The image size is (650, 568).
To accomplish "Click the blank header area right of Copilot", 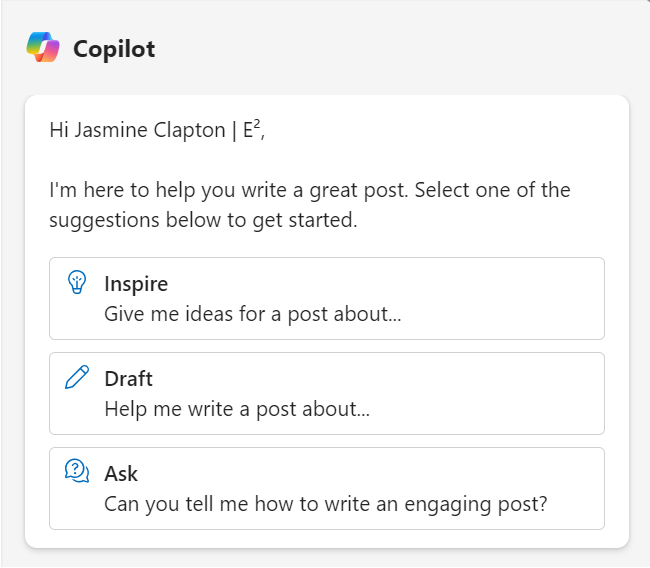I will (x=400, y=48).
